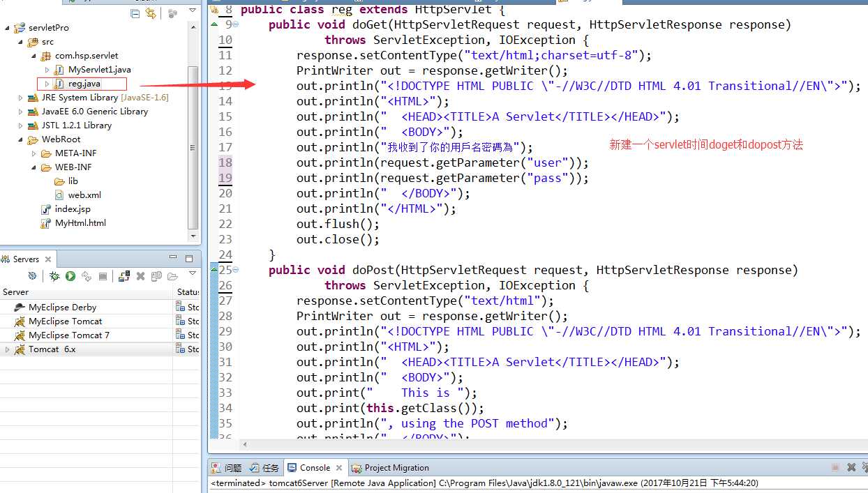Toggle Link with Editor arrows icon
Viewport: 868px width, 493px height.
click(x=151, y=13)
